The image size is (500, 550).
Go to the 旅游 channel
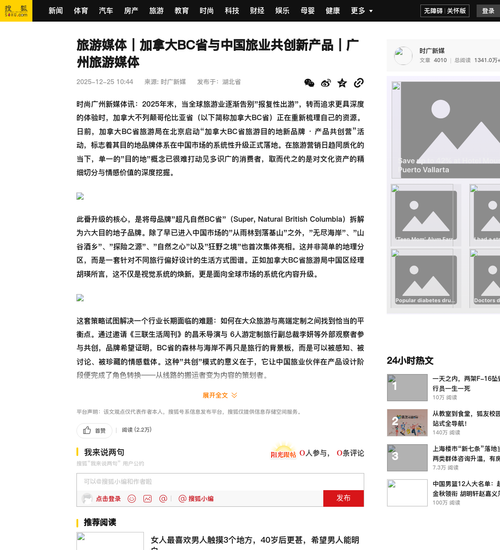[x=156, y=11]
